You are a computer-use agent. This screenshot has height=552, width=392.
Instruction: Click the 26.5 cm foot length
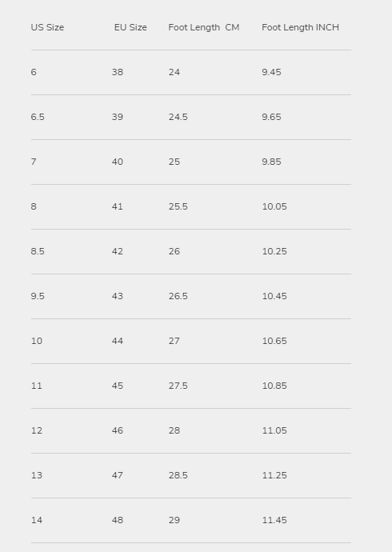coord(178,296)
